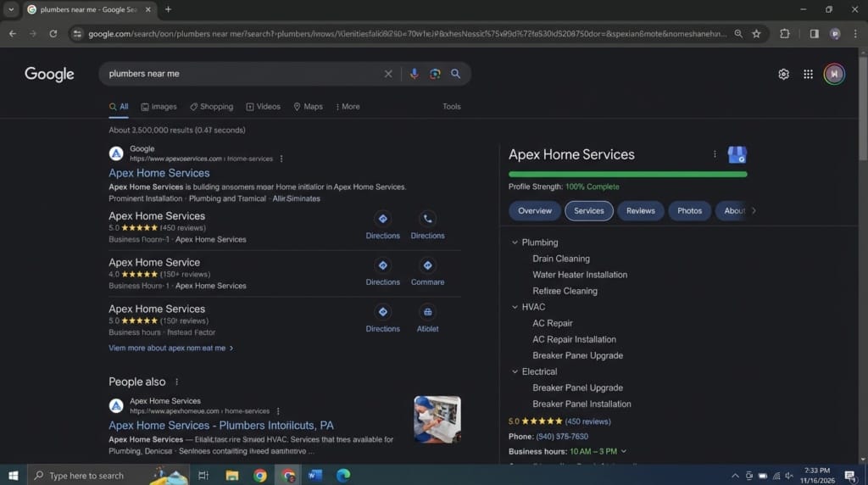Click Atiolet icon on third listing

[427, 312]
